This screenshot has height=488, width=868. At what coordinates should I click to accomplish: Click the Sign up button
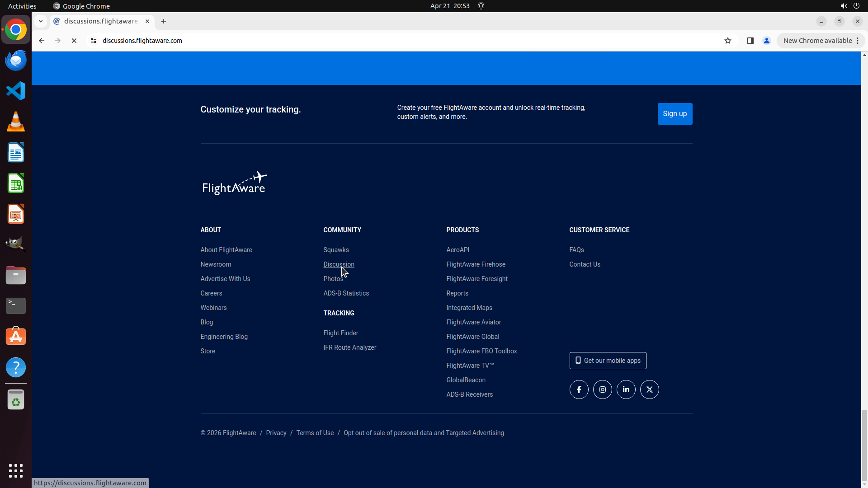pyautogui.click(x=675, y=114)
